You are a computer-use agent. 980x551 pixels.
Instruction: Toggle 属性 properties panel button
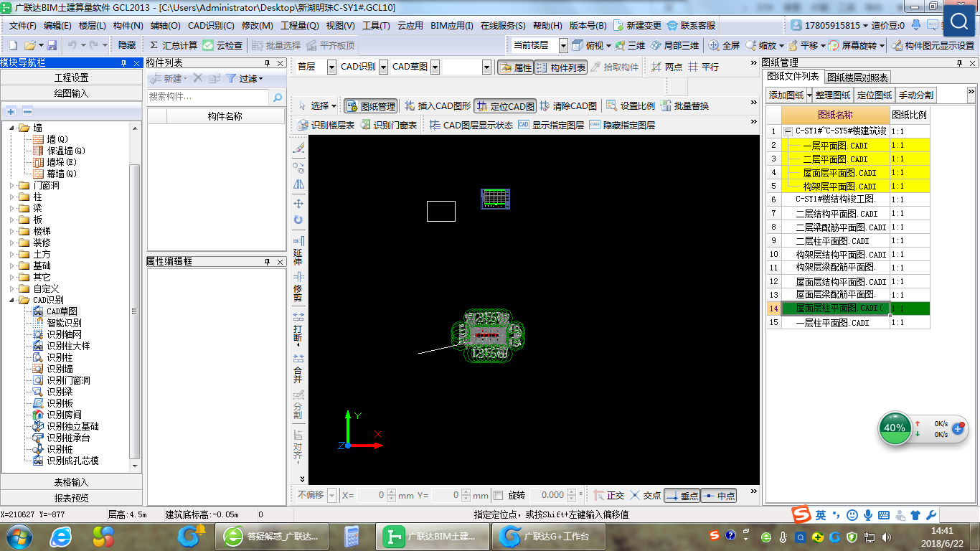pyautogui.click(x=515, y=67)
